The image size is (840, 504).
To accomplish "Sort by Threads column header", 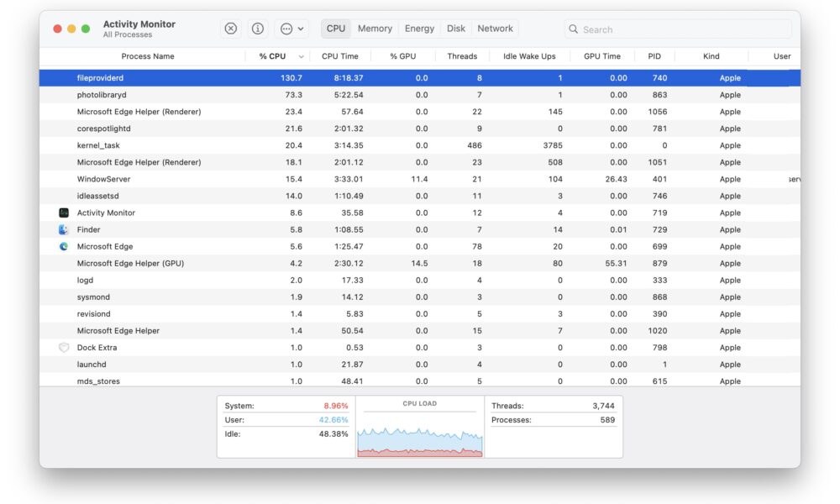I will (x=462, y=56).
